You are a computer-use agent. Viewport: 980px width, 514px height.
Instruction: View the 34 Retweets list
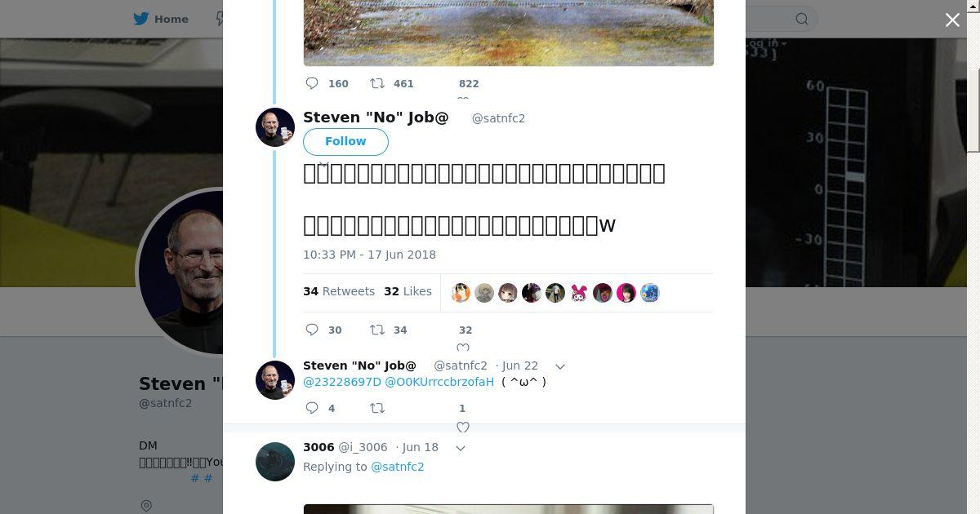click(339, 291)
